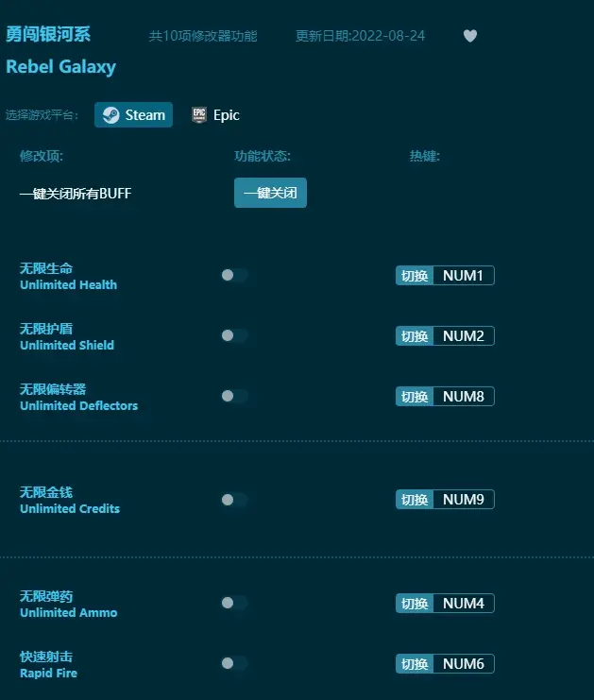The image size is (594, 700).
Task: Select the Epic platform option
Action: point(216,115)
